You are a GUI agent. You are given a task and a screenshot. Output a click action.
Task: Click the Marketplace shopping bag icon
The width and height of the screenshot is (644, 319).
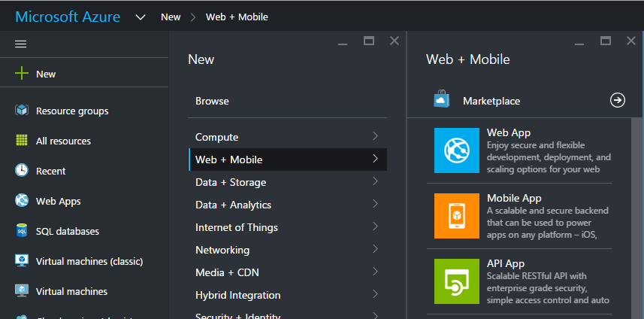click(442, 99)
